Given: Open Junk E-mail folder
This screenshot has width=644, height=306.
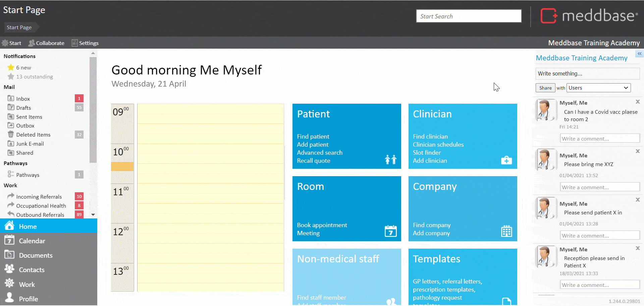Looking at the screenshot, I should coord(30,144).
